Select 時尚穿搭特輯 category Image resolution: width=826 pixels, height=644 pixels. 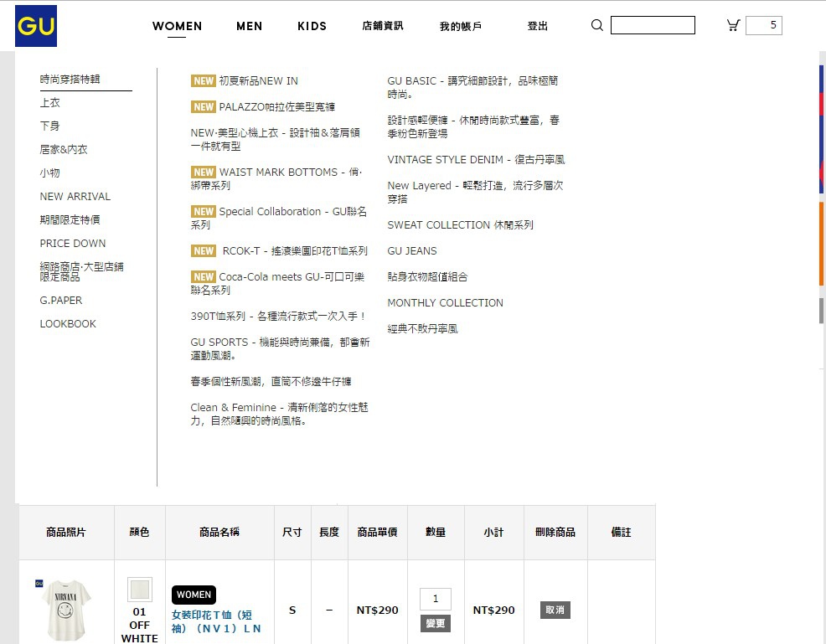click(x=70, y=79)
